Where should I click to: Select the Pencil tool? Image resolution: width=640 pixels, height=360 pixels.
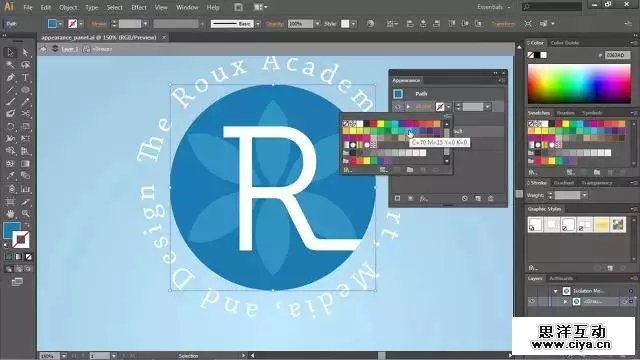point(25,102)
